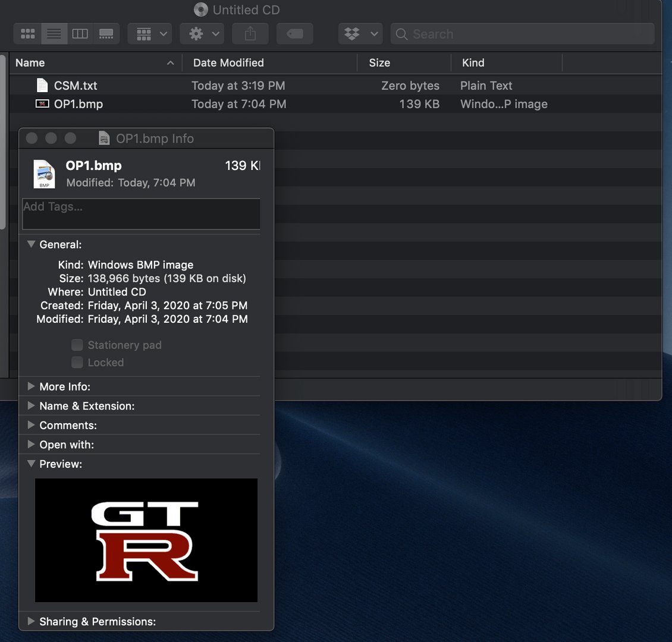The width and height of the screenshot is (672, 642).
Task: Switch Finder to list view
Action: [x=54, y=34]
